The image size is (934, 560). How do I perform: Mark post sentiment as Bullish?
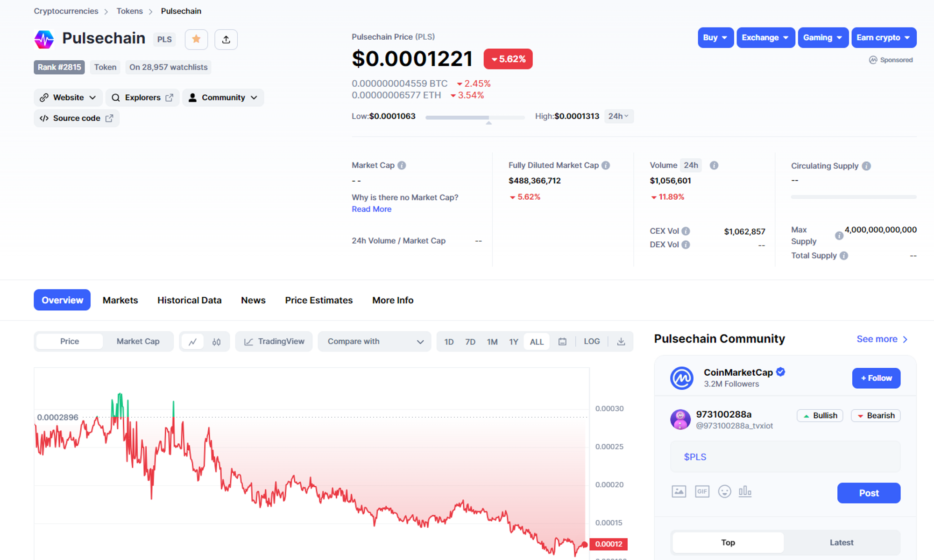coord(820,415)
